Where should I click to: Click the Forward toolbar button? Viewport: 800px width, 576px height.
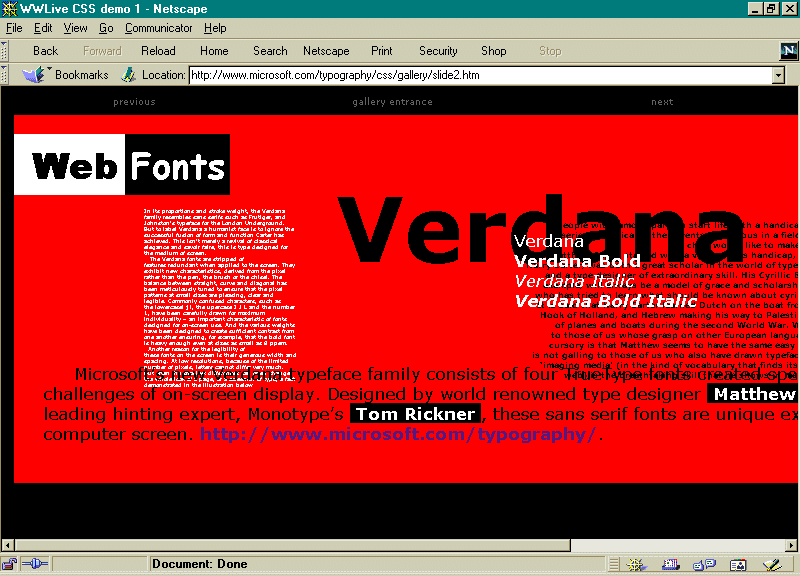coord(102,51)
